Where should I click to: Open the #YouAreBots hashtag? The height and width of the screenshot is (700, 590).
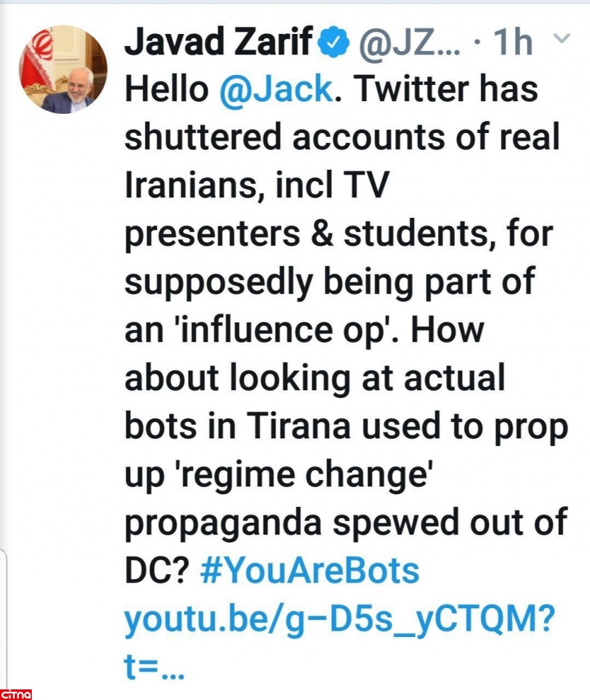(309, 571)
